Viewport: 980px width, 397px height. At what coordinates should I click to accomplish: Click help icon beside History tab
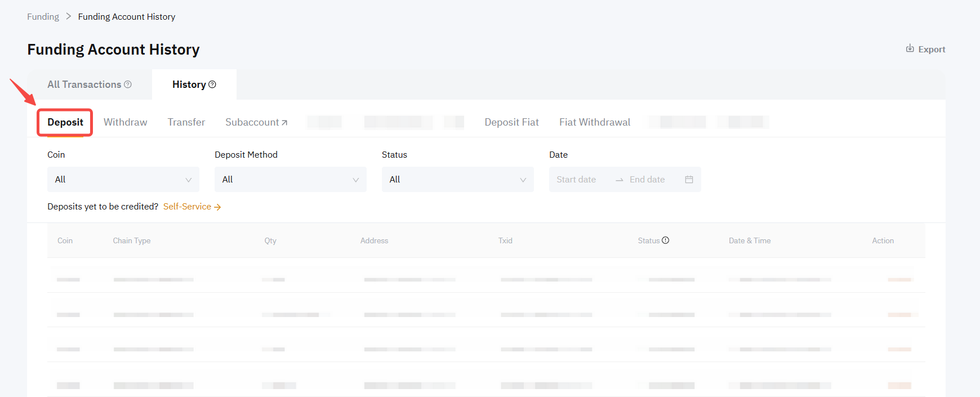click(212, 84)
